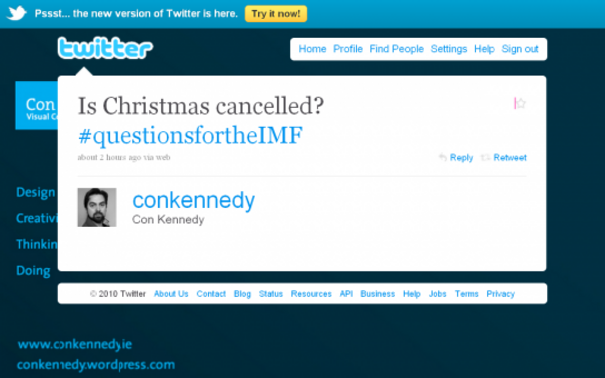Open the #questionsfortheIMF hashtag

pyautogui.click(x=191, y=135)
